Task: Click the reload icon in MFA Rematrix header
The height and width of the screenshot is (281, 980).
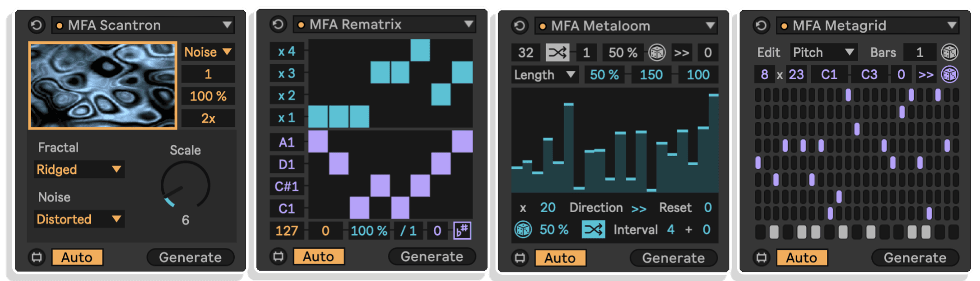Action: [278, 24]
